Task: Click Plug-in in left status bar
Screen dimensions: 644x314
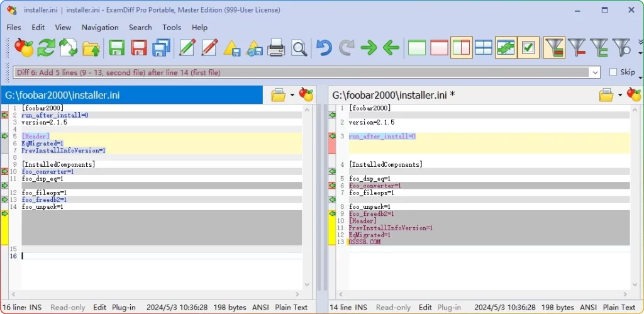Action: click(x=124, y=307)
